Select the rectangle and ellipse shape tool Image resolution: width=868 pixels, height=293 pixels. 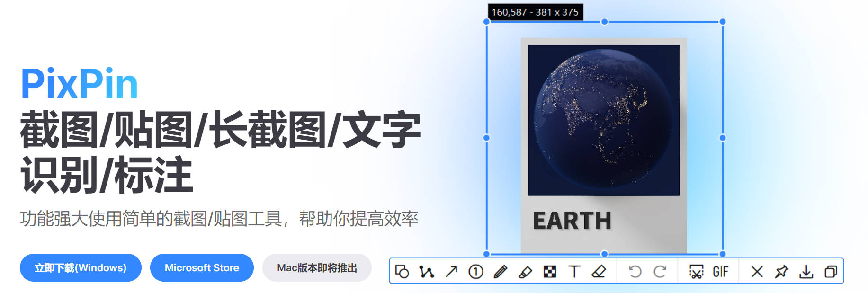tap(402, 272)
